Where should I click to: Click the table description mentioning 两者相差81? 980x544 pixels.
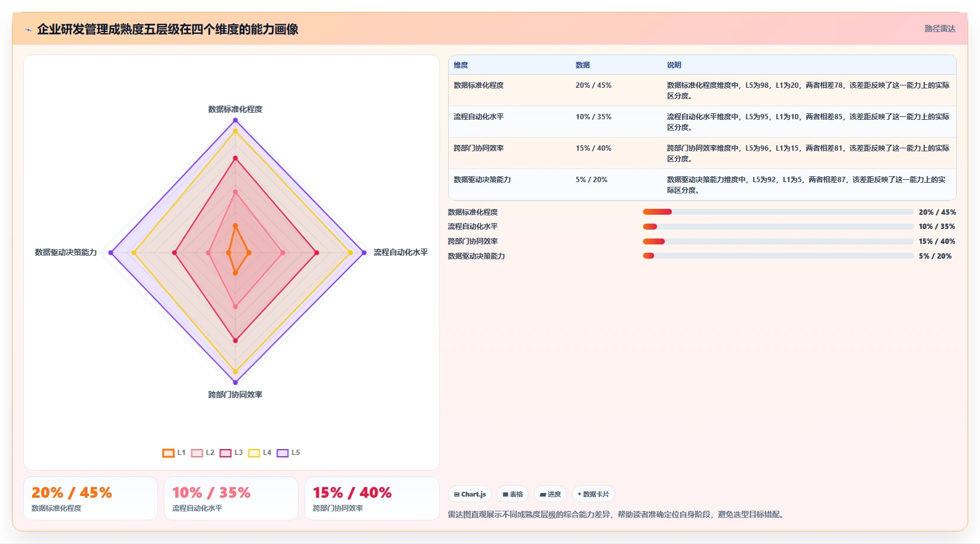coord(808,154)
